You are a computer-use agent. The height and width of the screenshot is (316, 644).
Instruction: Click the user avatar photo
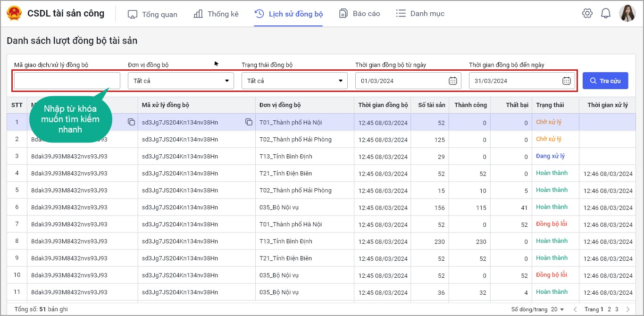[627, 13]
